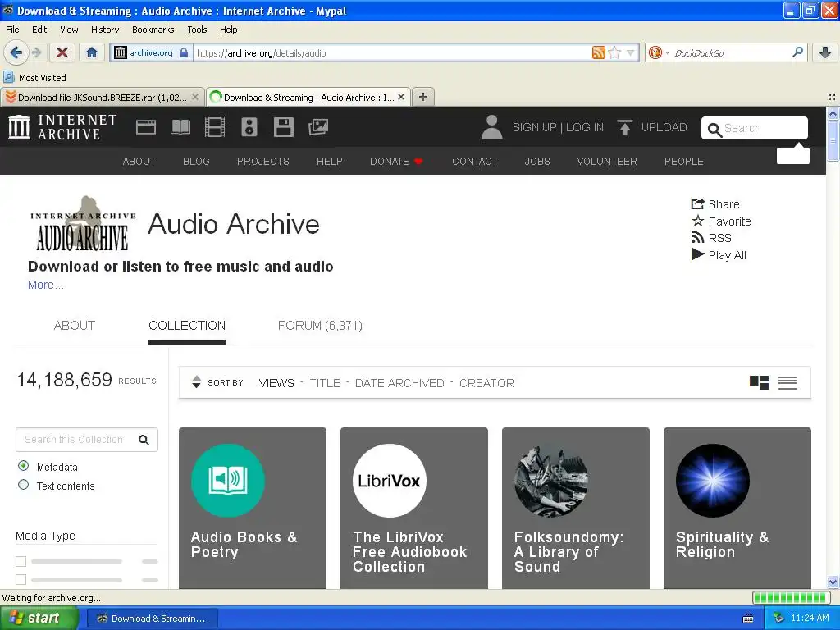Screen dimensions: 840x630
Task: Go to the browser Home page icon
Action: click(x=92, y=52)
